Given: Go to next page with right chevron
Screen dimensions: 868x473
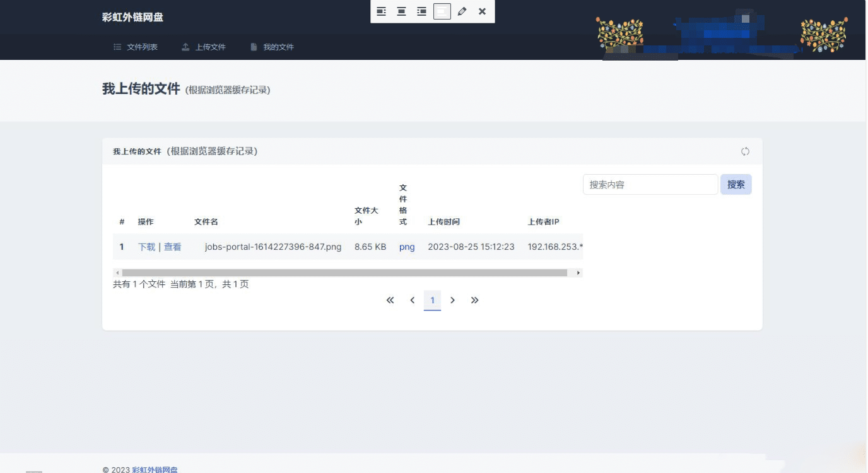Looking at the screenshot, I should pyautogui.click(x=452, y=300).
